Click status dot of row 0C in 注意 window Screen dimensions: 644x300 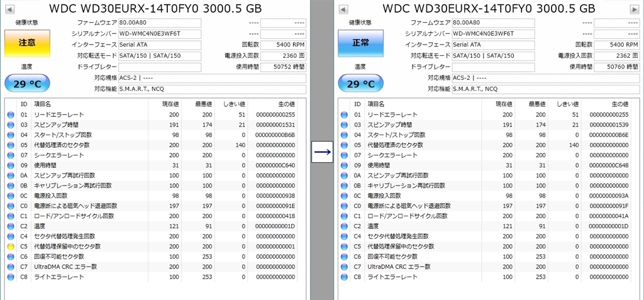(x=11, y=196)
